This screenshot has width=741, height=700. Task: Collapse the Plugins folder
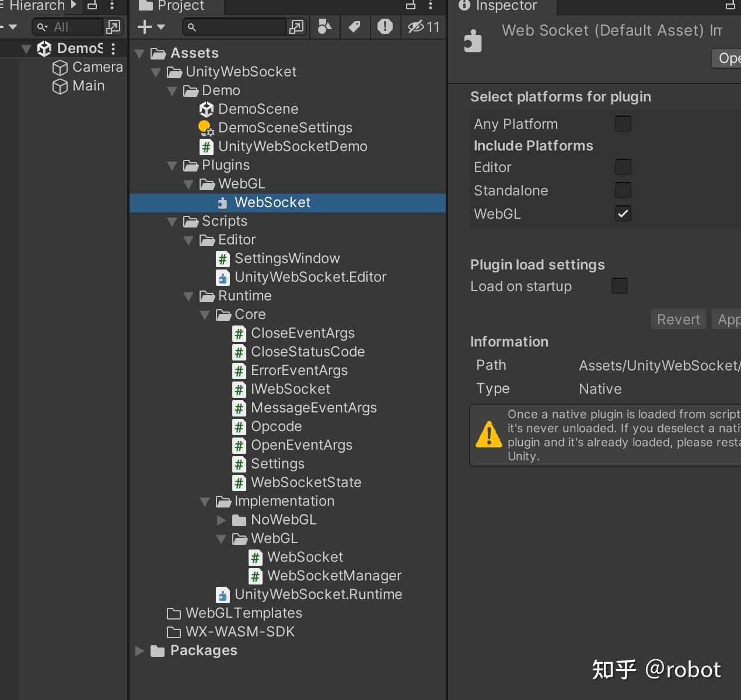172,166
